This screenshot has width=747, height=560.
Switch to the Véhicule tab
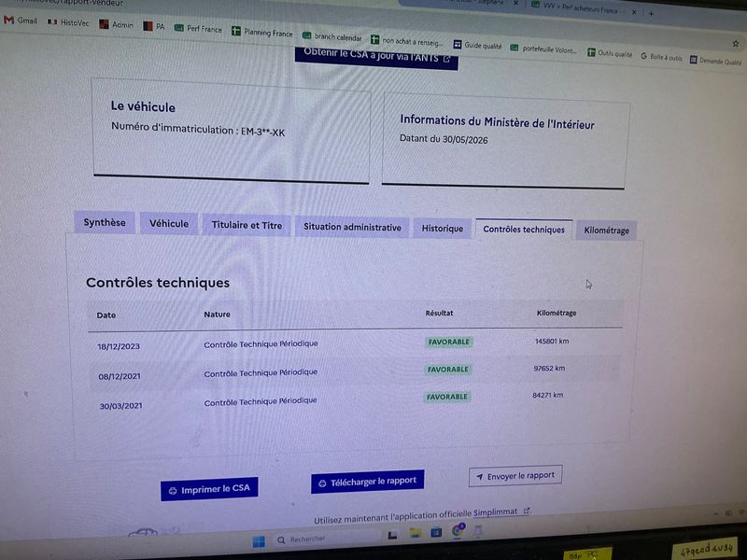(169, 224)
